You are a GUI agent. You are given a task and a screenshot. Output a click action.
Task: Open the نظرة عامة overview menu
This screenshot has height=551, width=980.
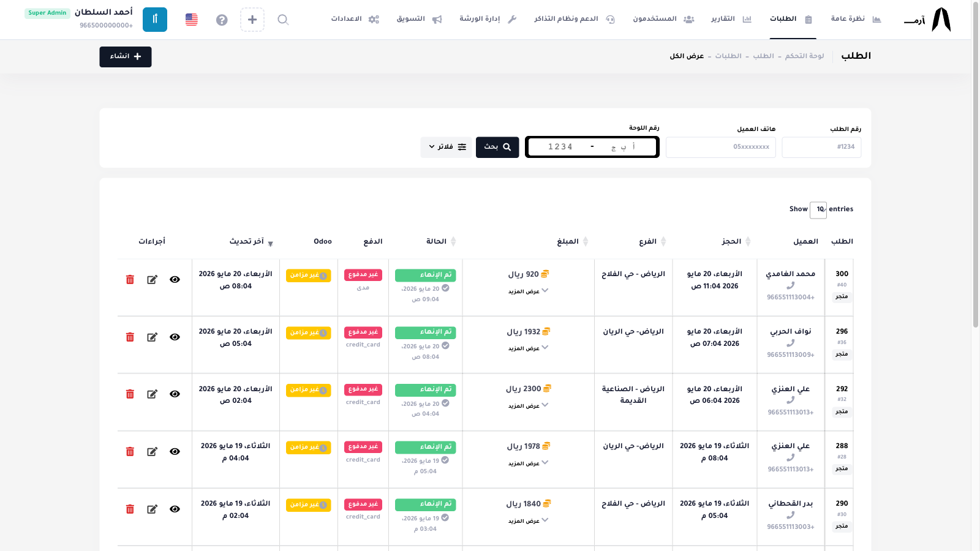[856, 19]
